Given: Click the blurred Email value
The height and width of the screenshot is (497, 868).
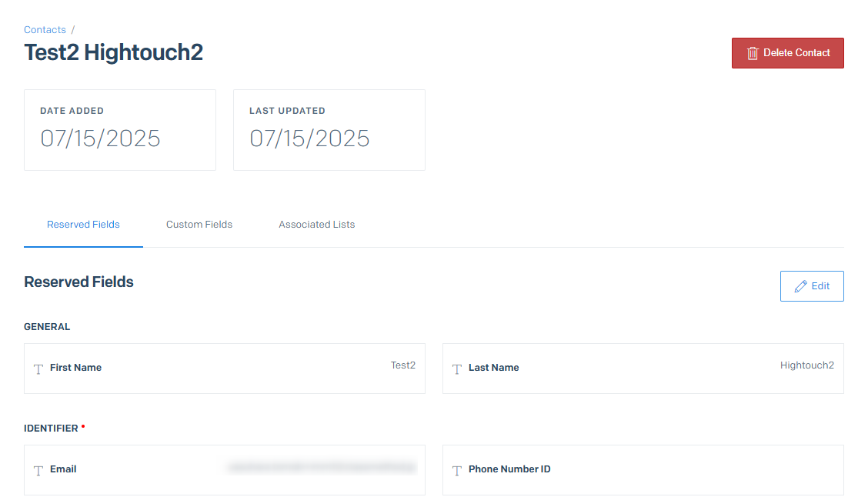Looking at the screenshot, I should pos(322,468).
